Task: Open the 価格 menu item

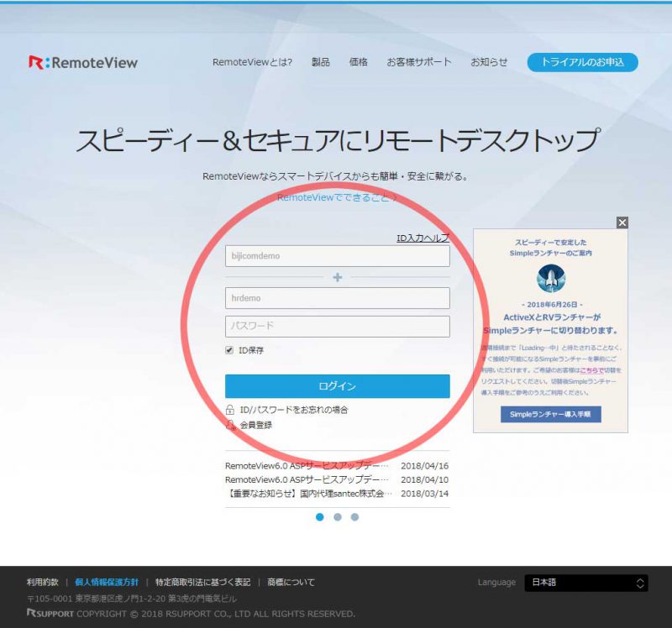Action: tap(359, 62)
